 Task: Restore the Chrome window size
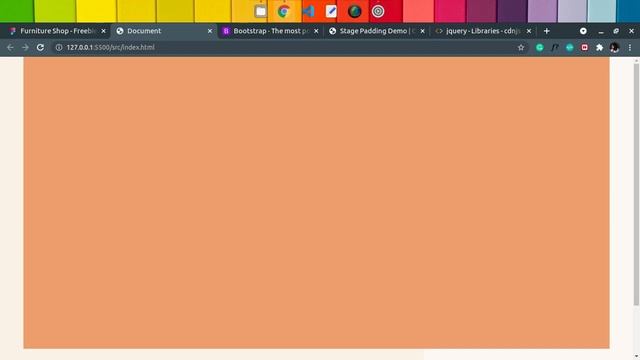616,31
